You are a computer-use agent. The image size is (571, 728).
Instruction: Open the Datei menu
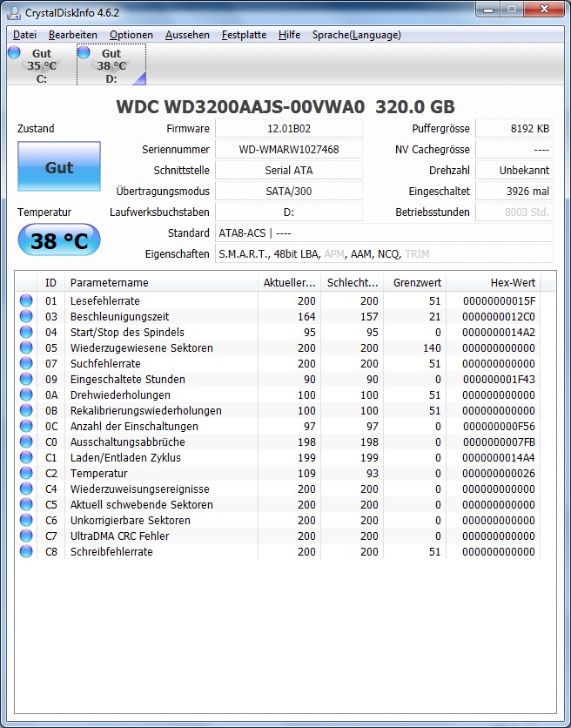tap(24, 35)
